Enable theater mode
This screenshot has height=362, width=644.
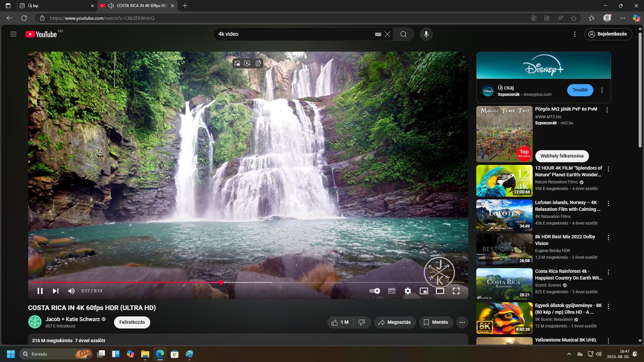coord(440,291)
